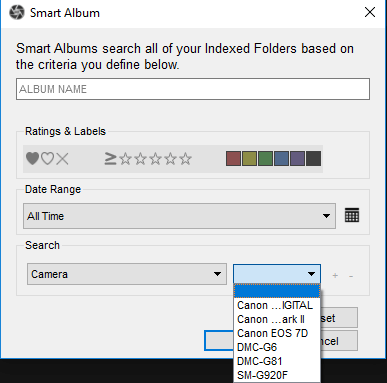The image size is (387, 383).
Task: Collapse the camera model value dropdown
Action: (x=277, y=274)
